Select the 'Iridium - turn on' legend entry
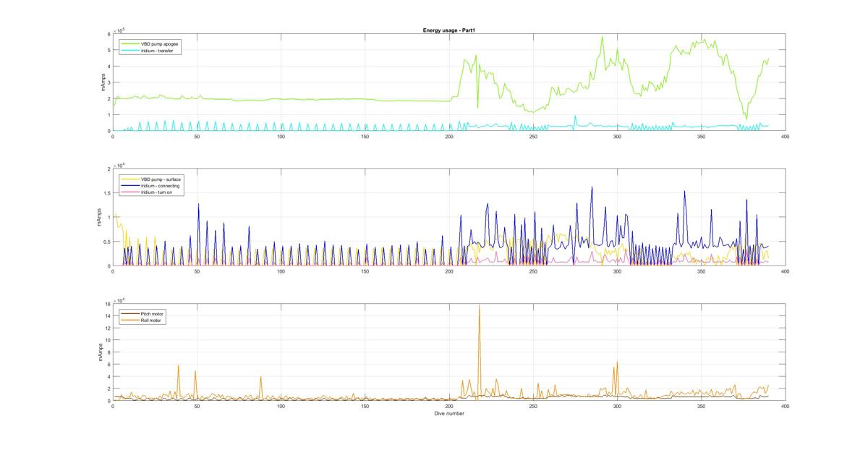 pos(158,193)
